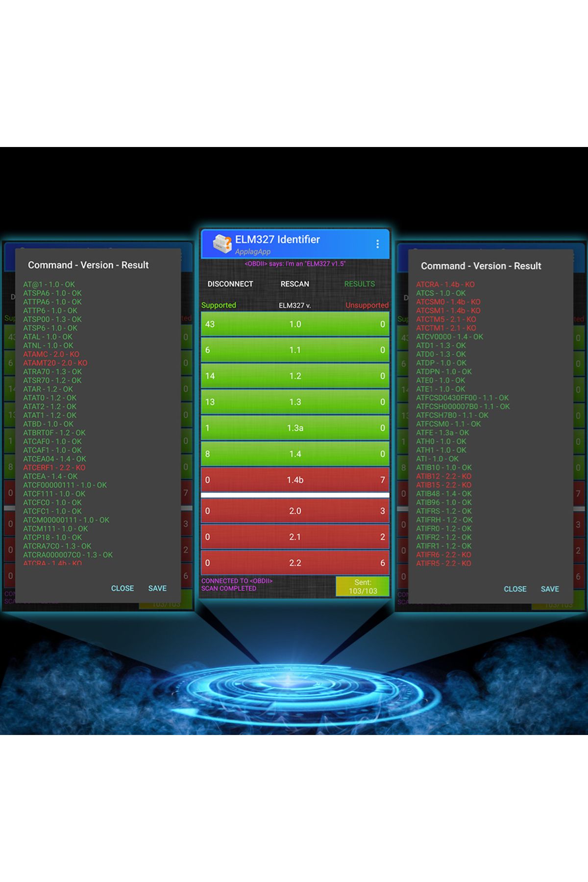Image resolution: width=588 pixels, height=882 pixels.
Task: Click the 'Unsupported' column header
Action: point(367,305)
